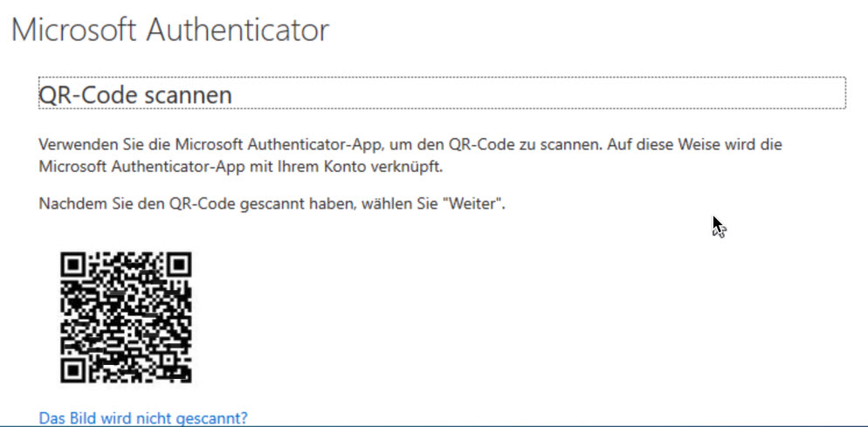Click the QR code's top-left finder square
Image resolution: width=868 pixels, height=427 pixels.
tap(72, 265)
